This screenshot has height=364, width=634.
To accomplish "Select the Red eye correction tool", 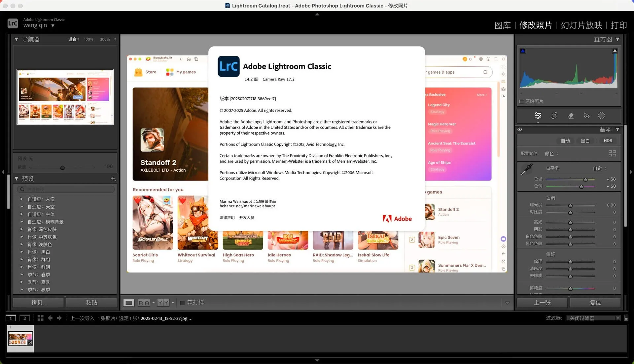I will (x=586, y=116).
